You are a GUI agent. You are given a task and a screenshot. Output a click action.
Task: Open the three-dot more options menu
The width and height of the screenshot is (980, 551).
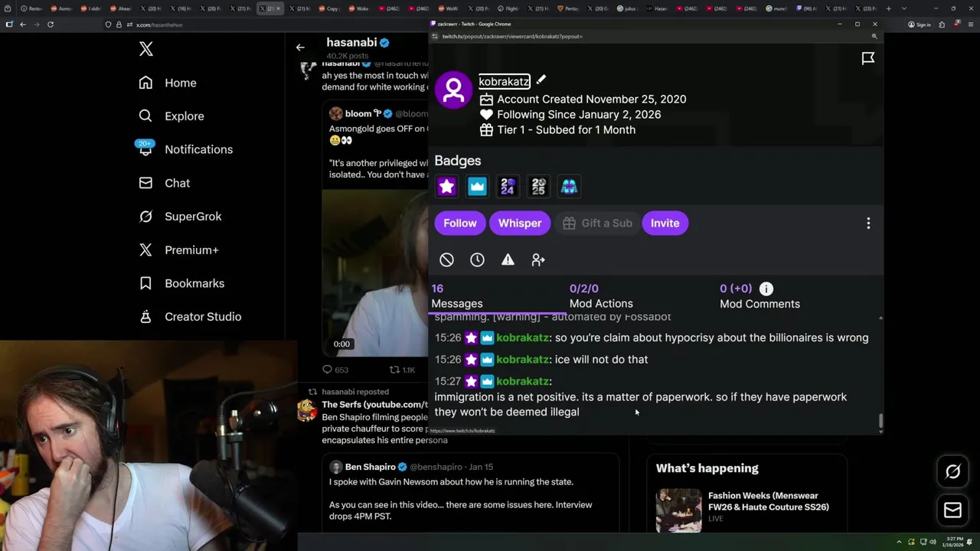[868, 223]
